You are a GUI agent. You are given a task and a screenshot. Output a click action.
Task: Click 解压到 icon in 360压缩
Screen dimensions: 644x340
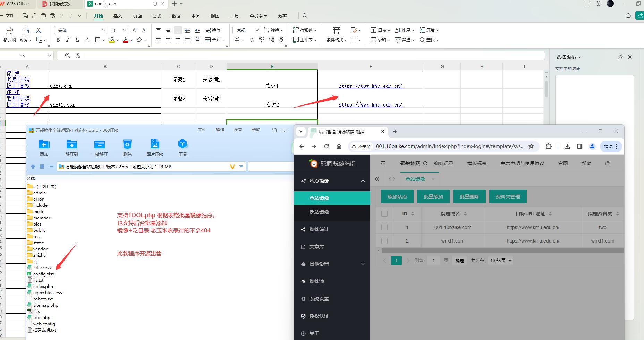pyautogui.click(x=72, y=148)
